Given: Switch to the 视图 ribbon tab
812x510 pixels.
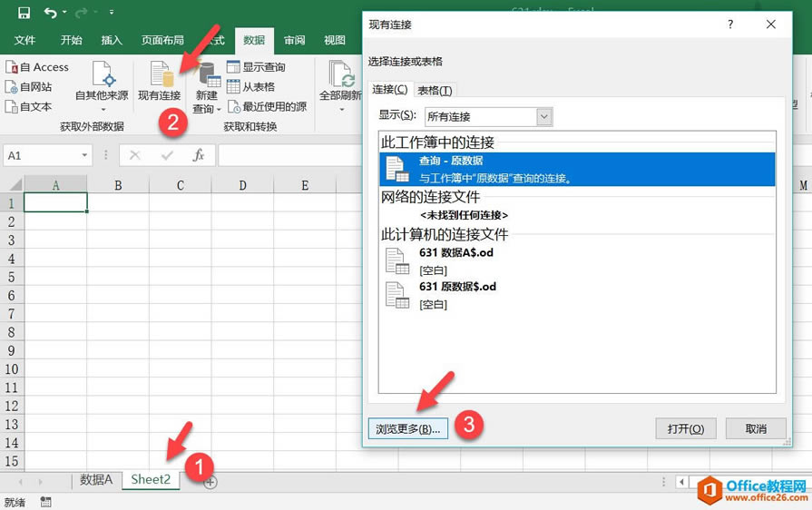Looking at the screenshot, I should coord(335,40).
